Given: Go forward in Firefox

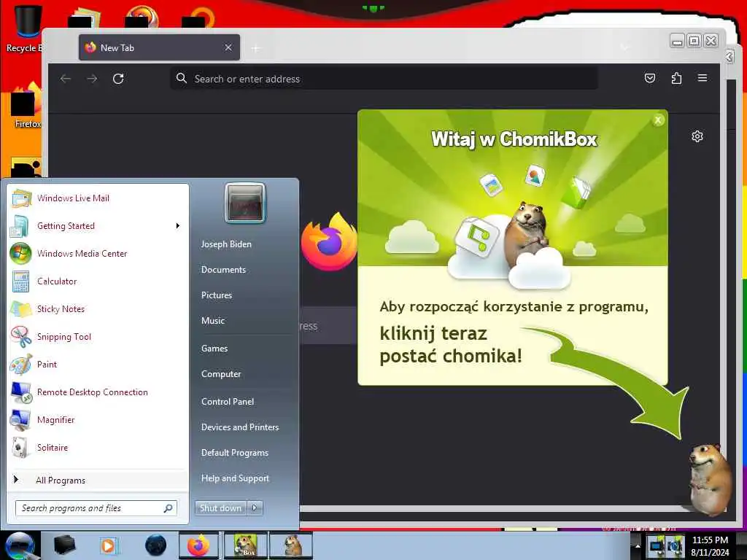Looking at the screenshot, I should [x=92, y=79].
